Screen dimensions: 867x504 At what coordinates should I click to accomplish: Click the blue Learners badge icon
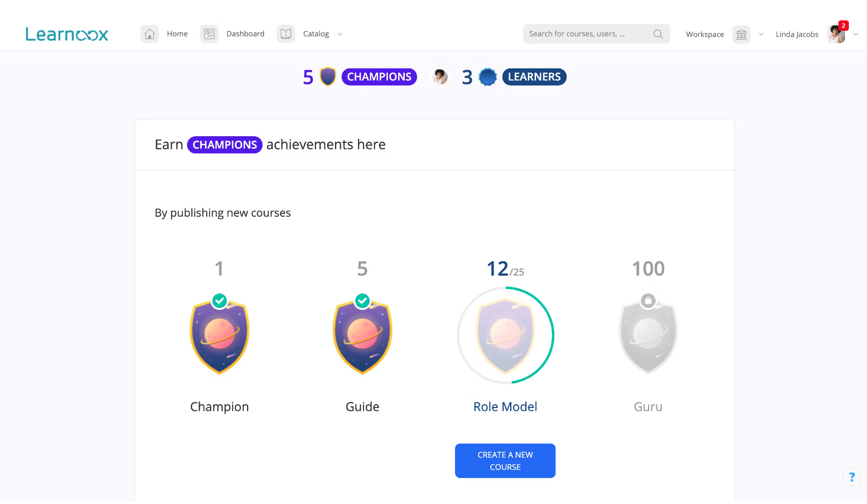pyautogui.click(x=488, y=77)
